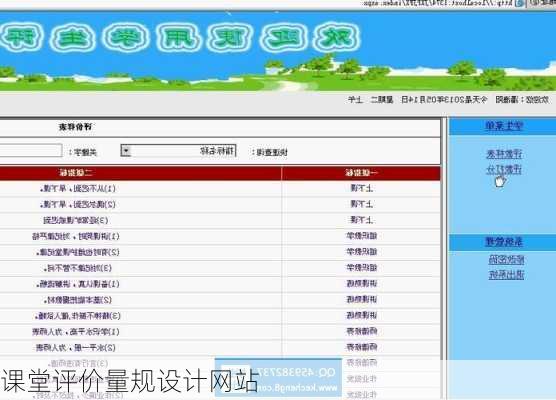Open the 评价标准 link in the student menu
This screenshot has width=556, height=400.
504,154
